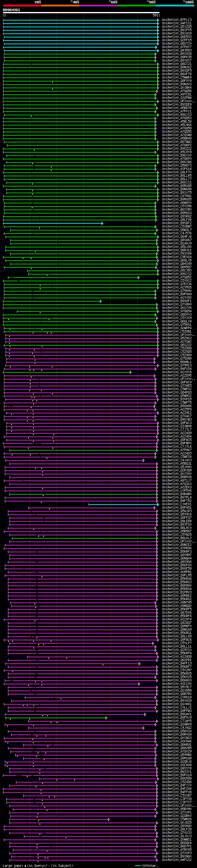Click the UniRef100_B9SDF2 label

coord(177,223)
